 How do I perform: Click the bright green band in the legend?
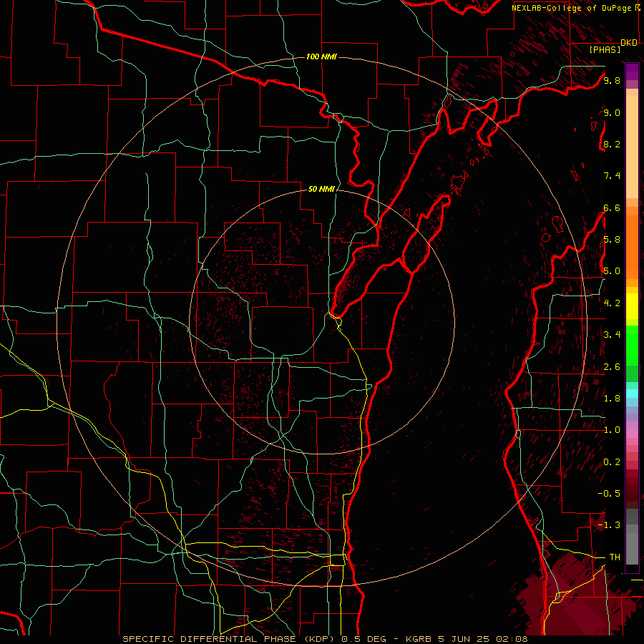click(632, 346)
